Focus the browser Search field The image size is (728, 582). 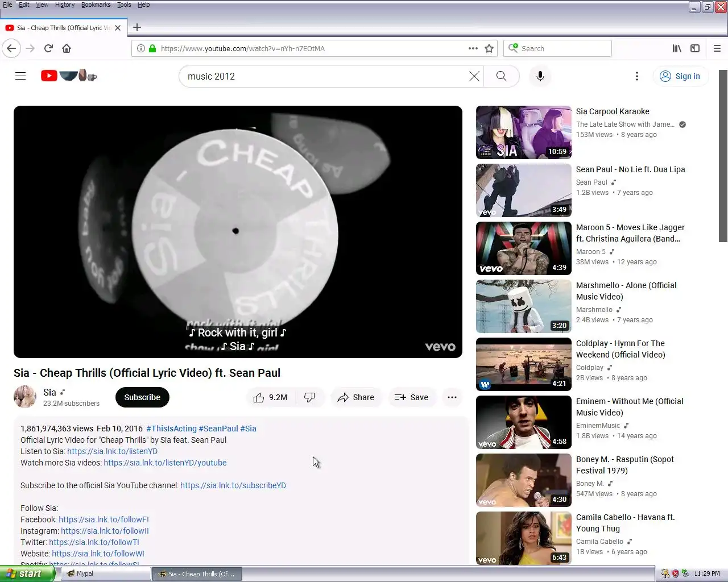[x=557, y=48]
